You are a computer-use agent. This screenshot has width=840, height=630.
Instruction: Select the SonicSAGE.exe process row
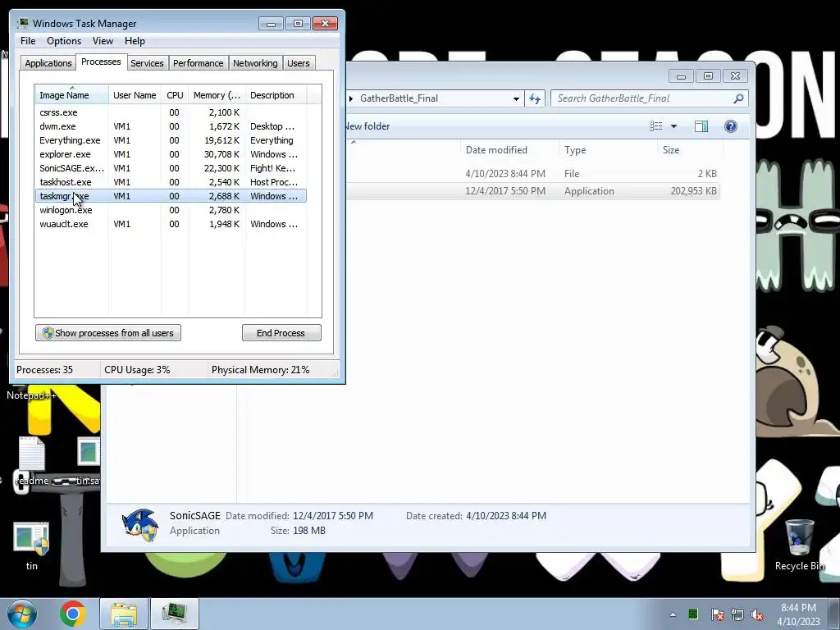tap(171, 168)
